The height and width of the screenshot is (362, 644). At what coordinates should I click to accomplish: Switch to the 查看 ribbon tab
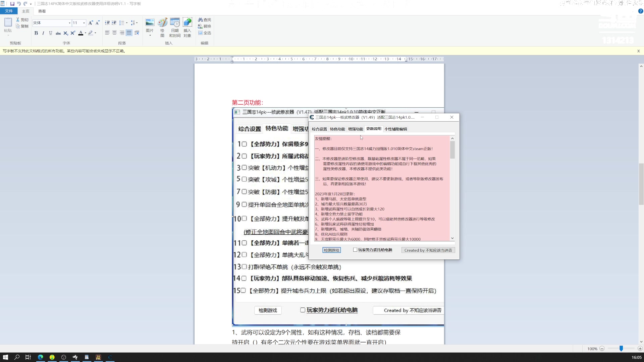(42, 11)
